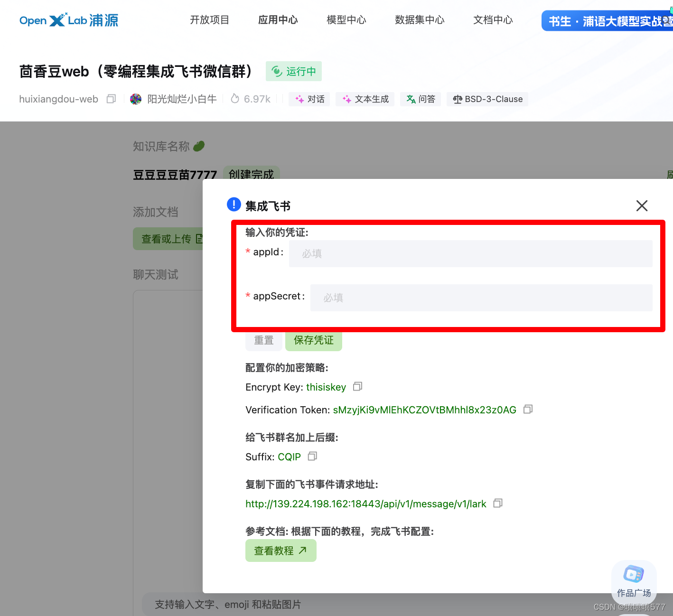This screenshot has width=673, height=616.
Task: Copy the Encrypt Key value
Action: [x=357, y=386]
